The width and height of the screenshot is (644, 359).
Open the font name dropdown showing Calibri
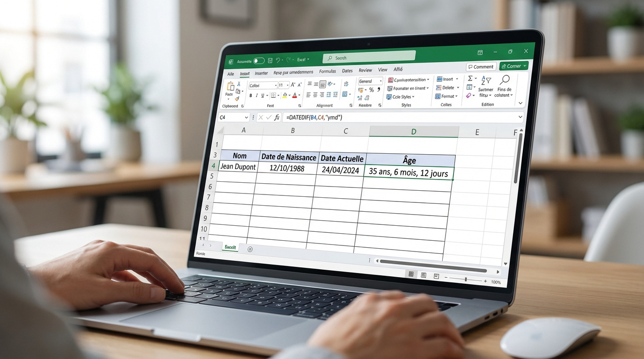263,85
